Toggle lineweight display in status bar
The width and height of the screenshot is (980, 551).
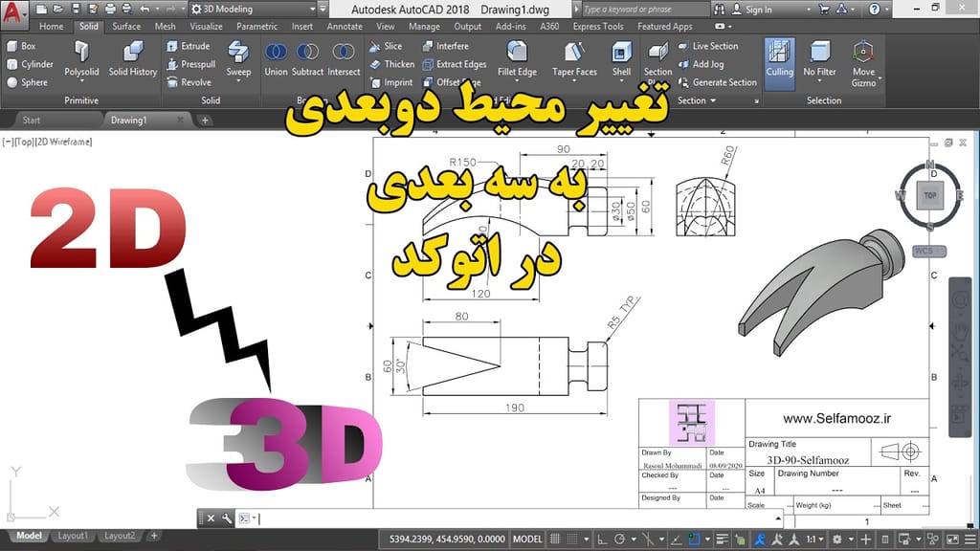pyautogui.click(x=722, y=540)
